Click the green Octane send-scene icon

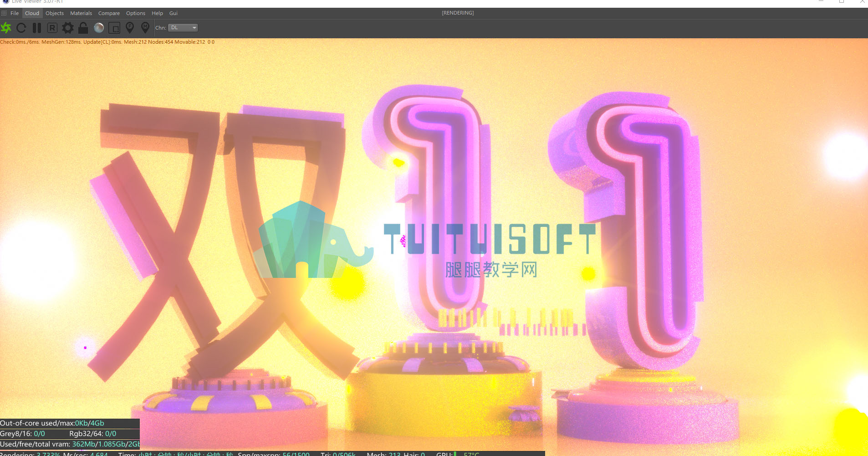pyautogui.click(x=6, y=28)
